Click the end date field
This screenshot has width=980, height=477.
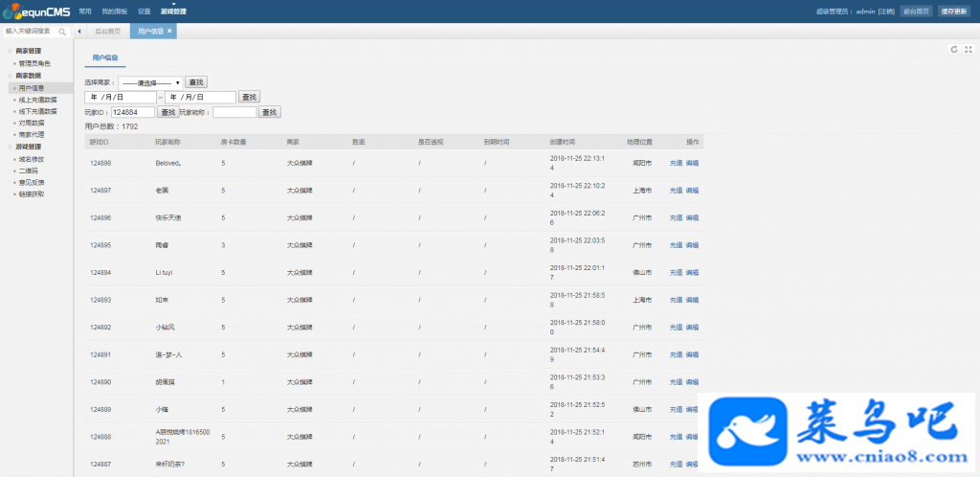[201, 98]
